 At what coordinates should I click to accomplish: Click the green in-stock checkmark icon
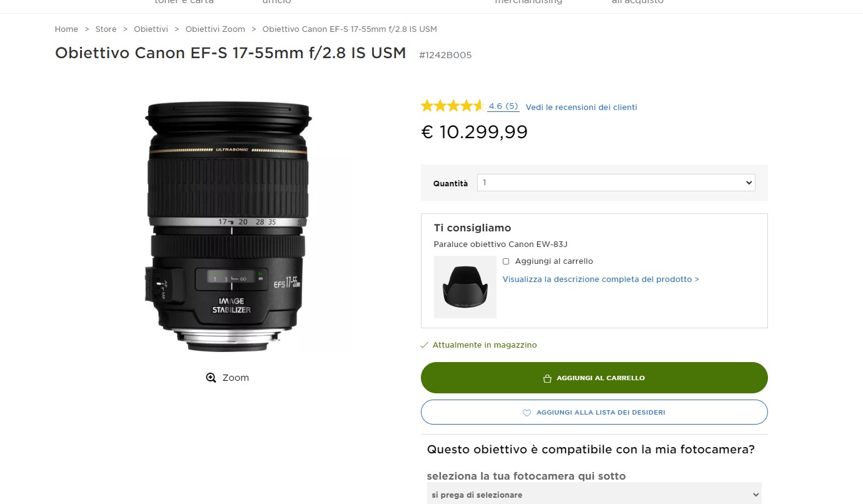click(x=425, y=345)
